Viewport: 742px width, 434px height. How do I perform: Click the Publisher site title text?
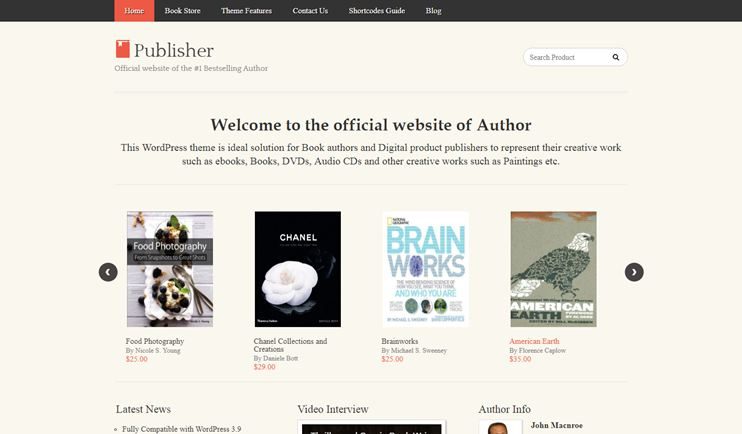click(174, 50)
